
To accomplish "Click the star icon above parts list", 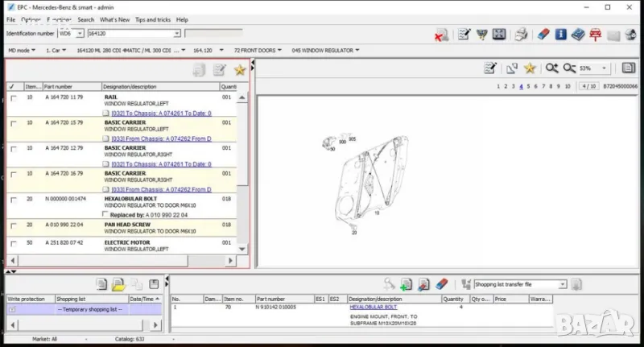I will point(239,71).
